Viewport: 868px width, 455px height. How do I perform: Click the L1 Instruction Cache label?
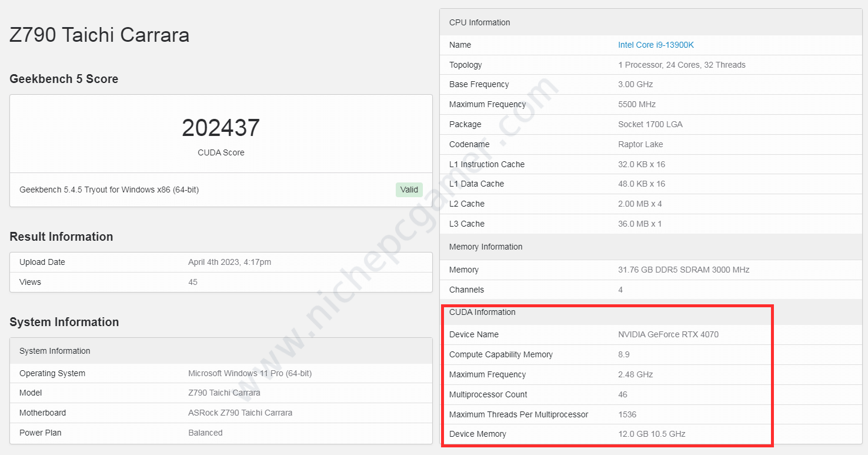coord(487,164)
